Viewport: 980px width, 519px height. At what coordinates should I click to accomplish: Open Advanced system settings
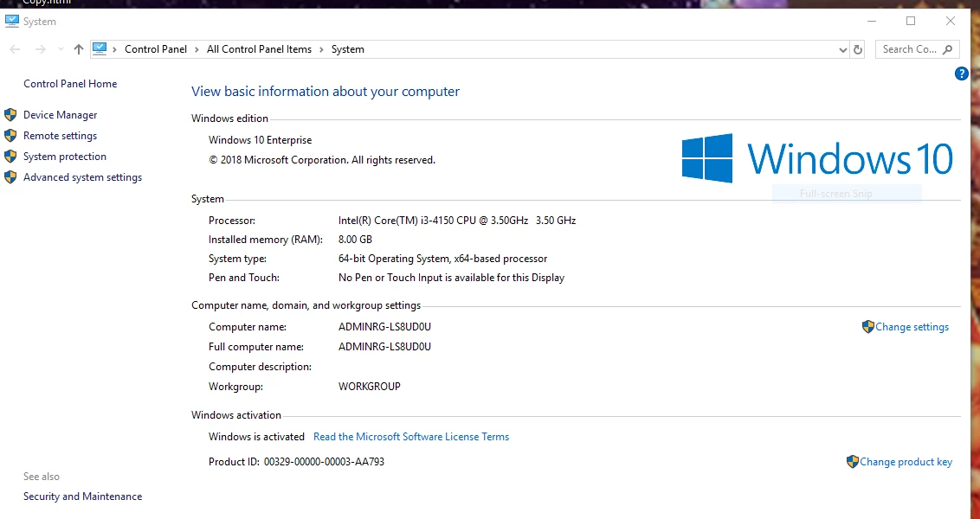pos(82,177)
